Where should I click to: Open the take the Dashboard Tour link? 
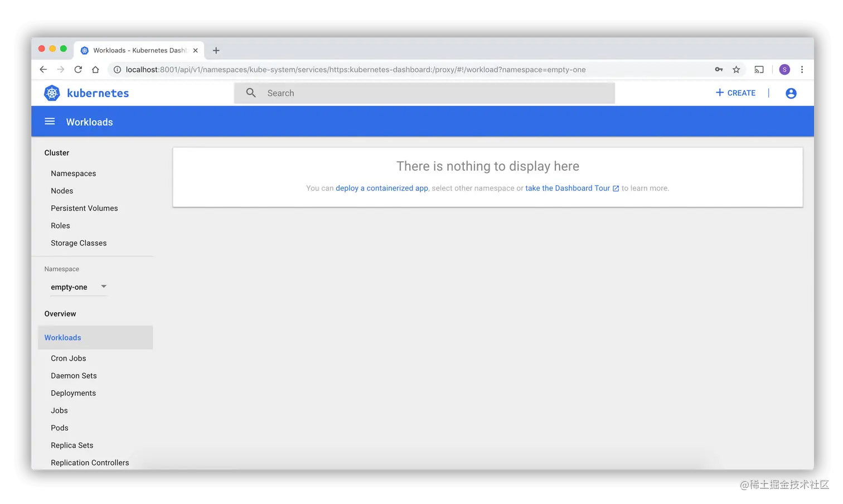click(x=568, y=188)
